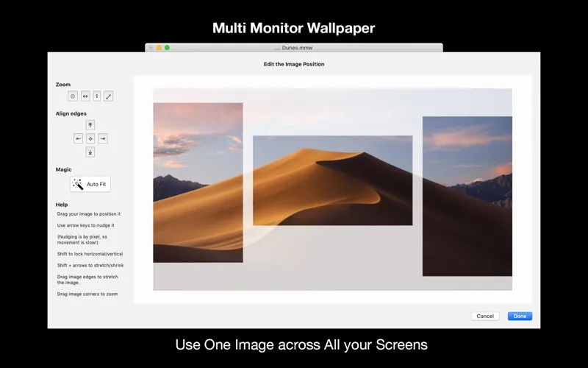Viewport: 588px width, 368px height.
Task: Click the yellow minimize window button
Action: tap(159, 48)
